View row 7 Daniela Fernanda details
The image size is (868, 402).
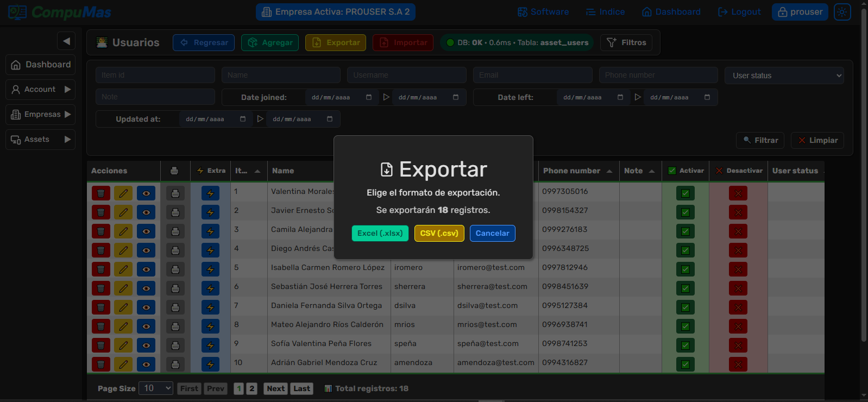tap(146, 307)
